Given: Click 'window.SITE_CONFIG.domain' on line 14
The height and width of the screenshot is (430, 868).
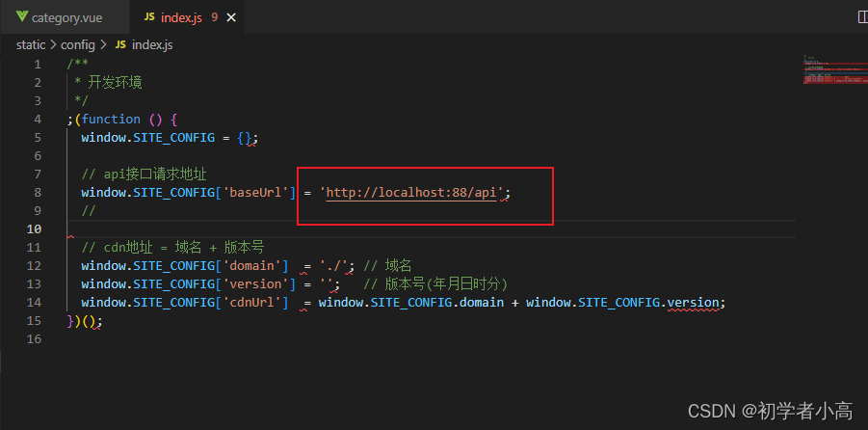Looking at the screenshot, I should tap(411, 303).
